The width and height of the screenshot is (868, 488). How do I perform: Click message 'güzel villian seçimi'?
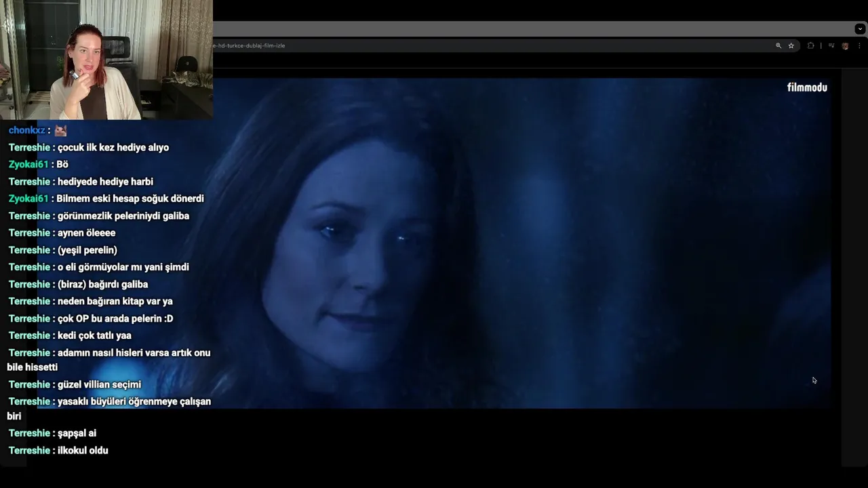pos(99,385)
